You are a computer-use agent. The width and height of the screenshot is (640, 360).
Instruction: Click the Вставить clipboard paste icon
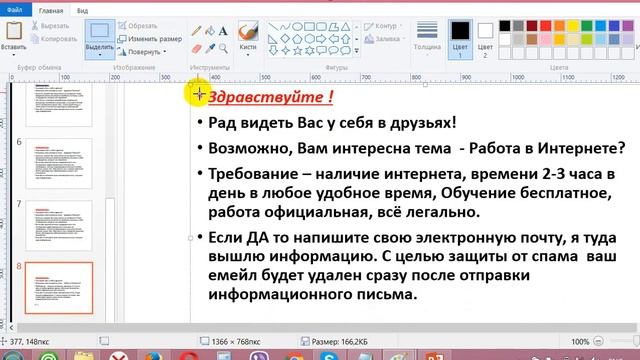pyautogui.click(x=13, y=31)
